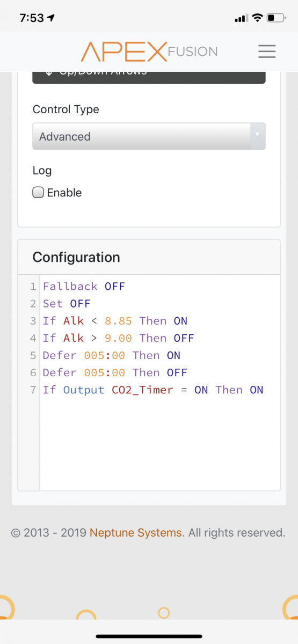Click the Configuration panel header

coord(149,258)
